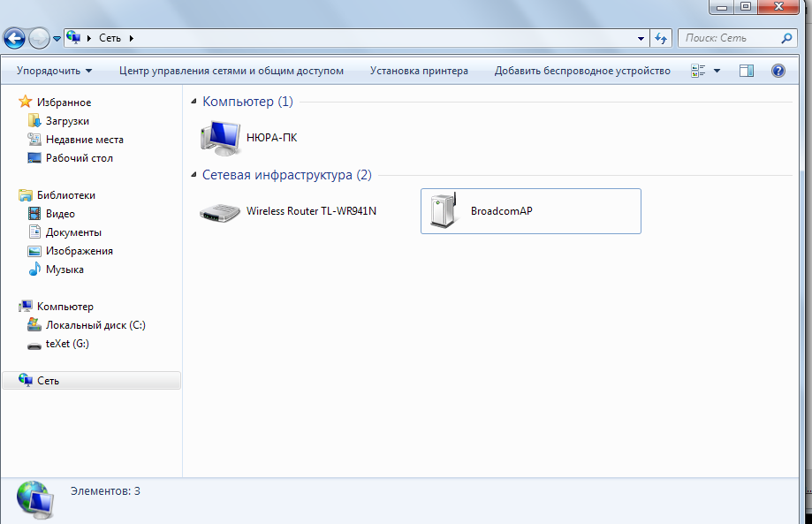The width and height of the screenshot is (812, 524).
Task: Click the Сеть breadcrumb in the address bar
Action: [110, 38]
